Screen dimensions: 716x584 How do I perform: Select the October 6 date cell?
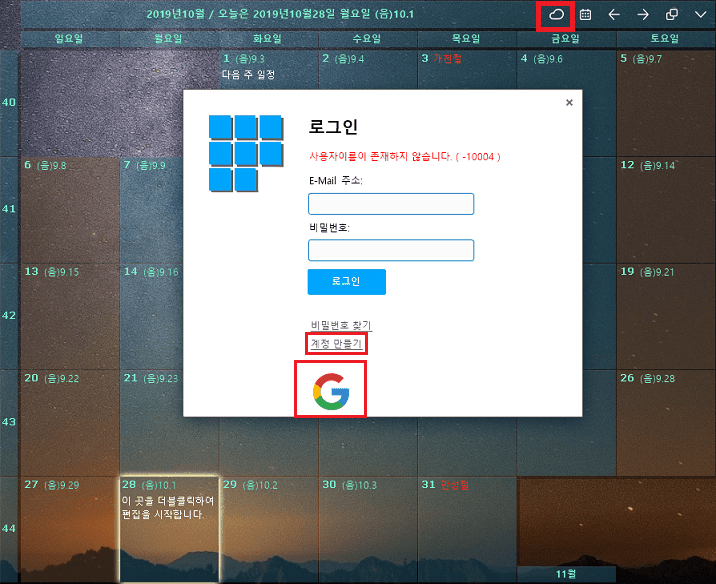[x=70, y=210]
